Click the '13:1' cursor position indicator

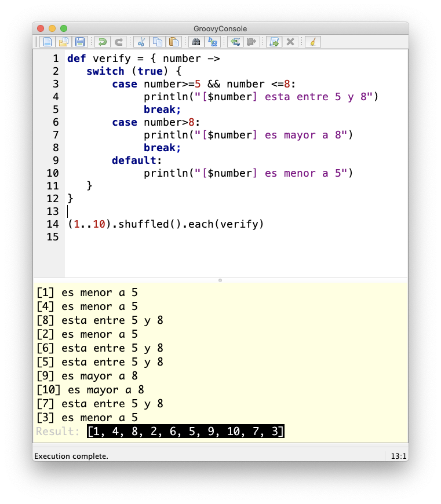[x=399, y=456]
